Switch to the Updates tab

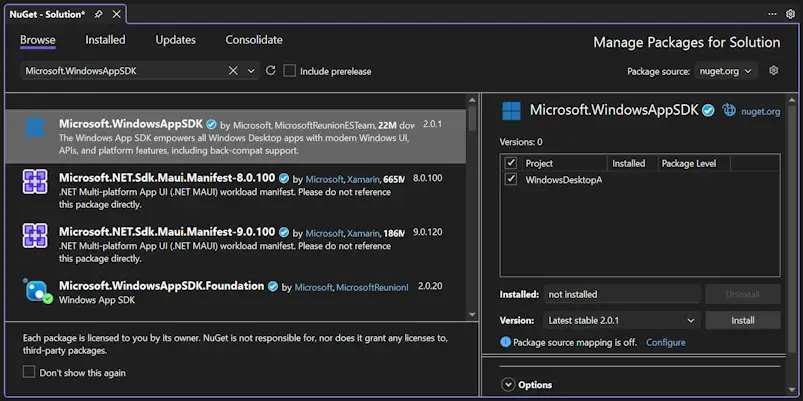tap(176, 40)
